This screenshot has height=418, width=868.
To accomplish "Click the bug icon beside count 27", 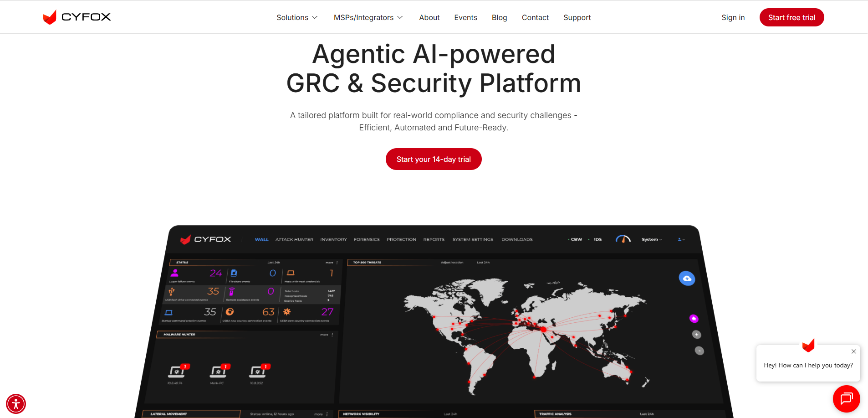I will pyautogui.click(x=287, y=312).
